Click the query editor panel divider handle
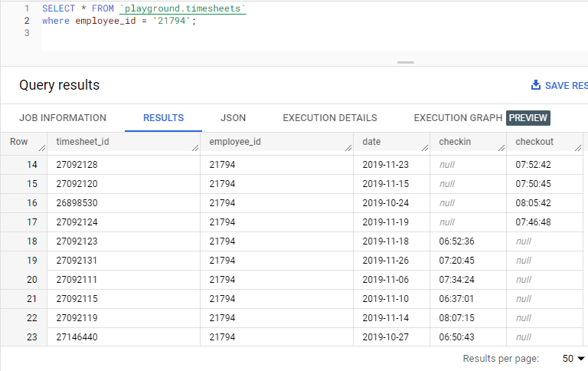Image resolution: width=588 pixels, height=371 pixels. coord(406,62)
